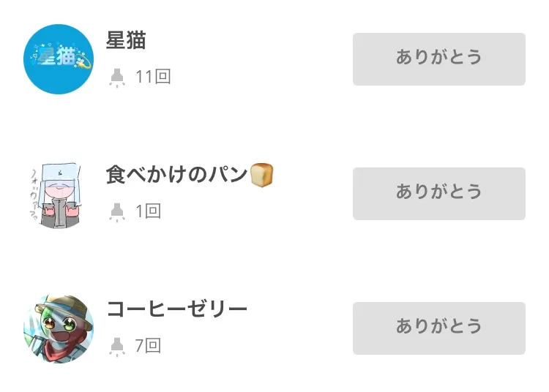Click the glowing 星猫 logo text in the blue avatar
Screen dimensions: 549x392
click(x=59, y=59)
